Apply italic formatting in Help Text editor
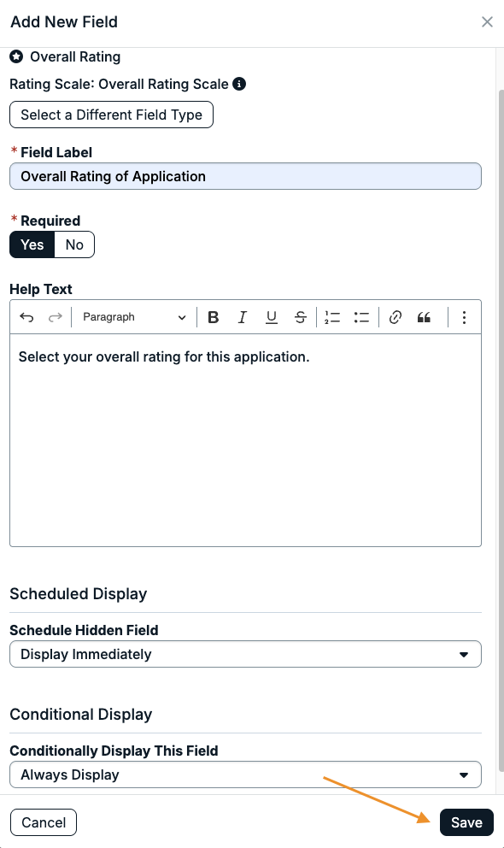This screenshot has width=504, height=848. [x=243, y=317]
